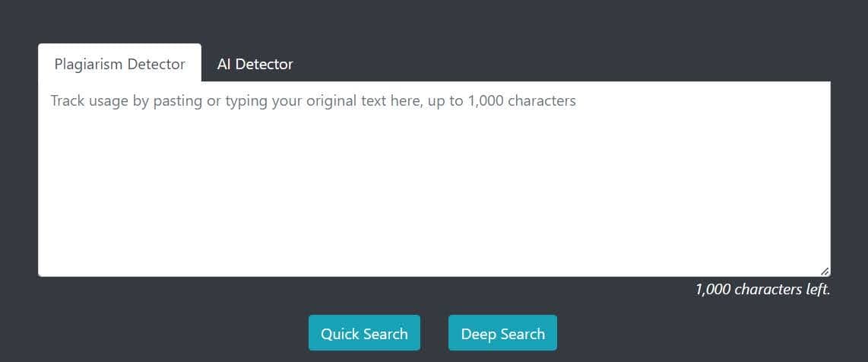
Task: Click the textarea resize handle at its corner
Action: tap(825, 271)
